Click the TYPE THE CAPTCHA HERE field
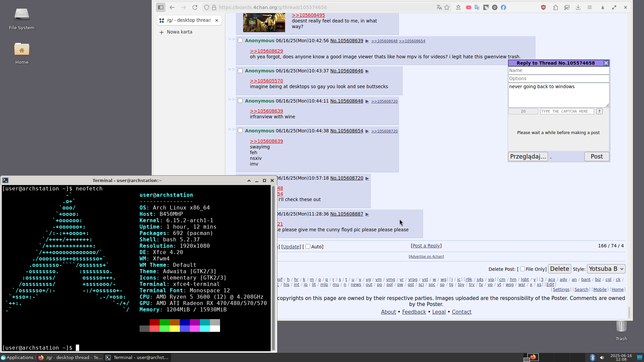 [567, 111]
